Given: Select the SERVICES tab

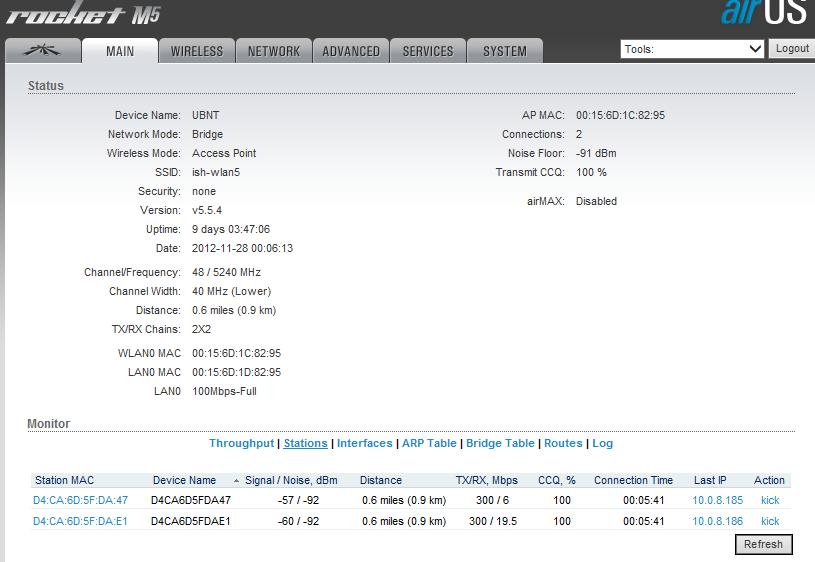Looking at the screenshot, I should (x=428, y=51).
